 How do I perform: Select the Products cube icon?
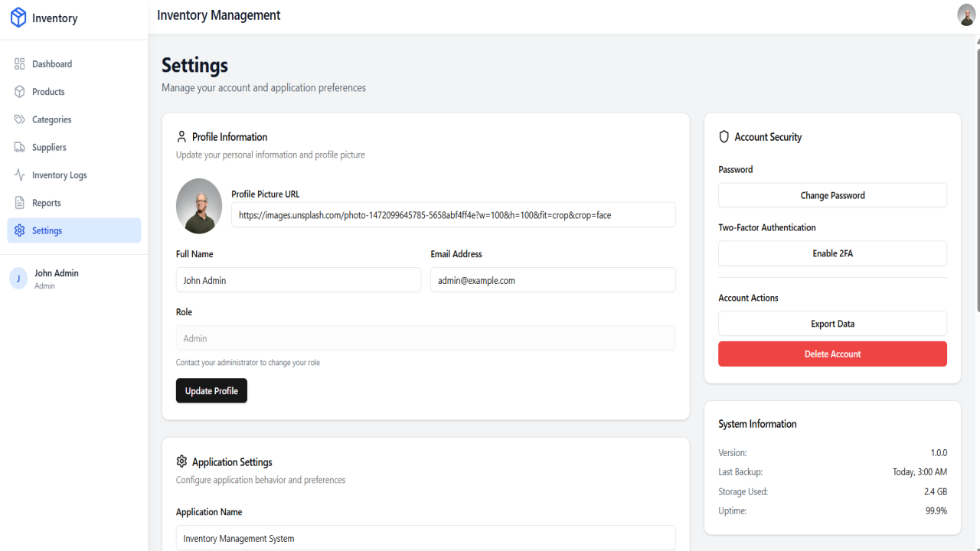click(20, 92)
